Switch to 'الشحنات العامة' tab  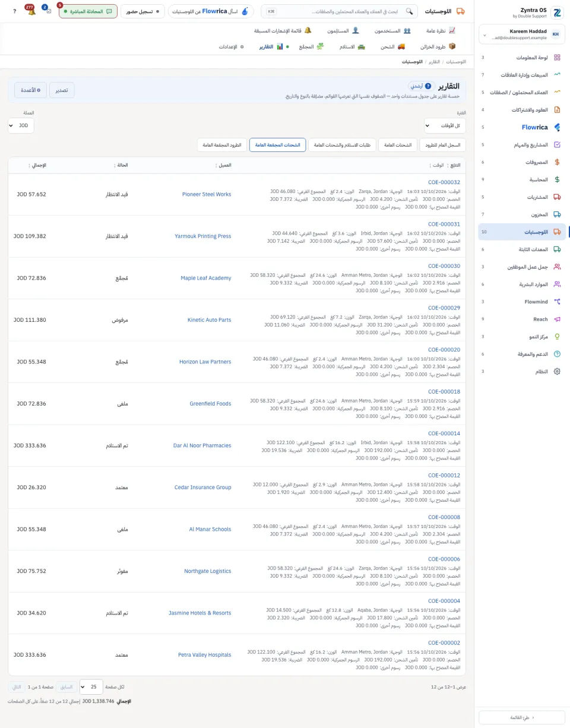tap(398, 145)
